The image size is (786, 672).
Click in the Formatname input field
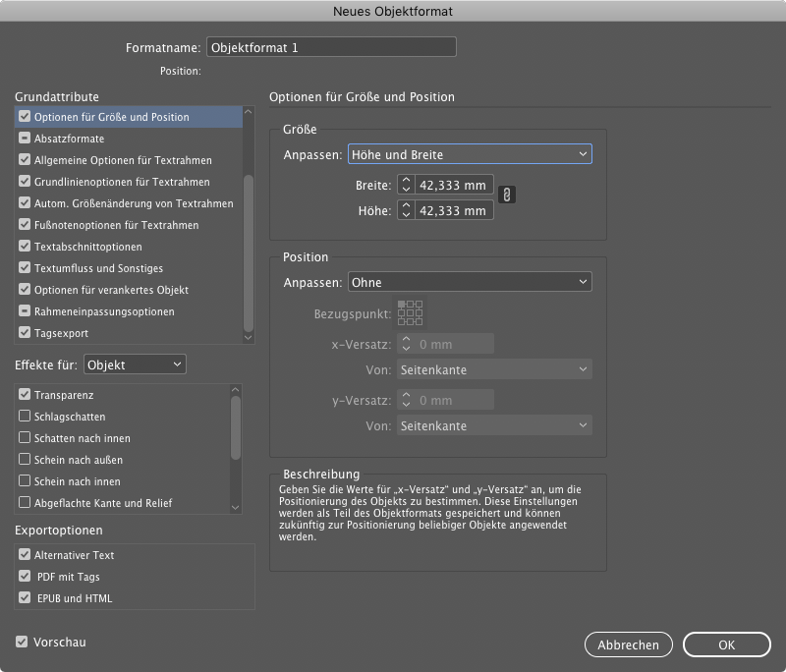331,46
